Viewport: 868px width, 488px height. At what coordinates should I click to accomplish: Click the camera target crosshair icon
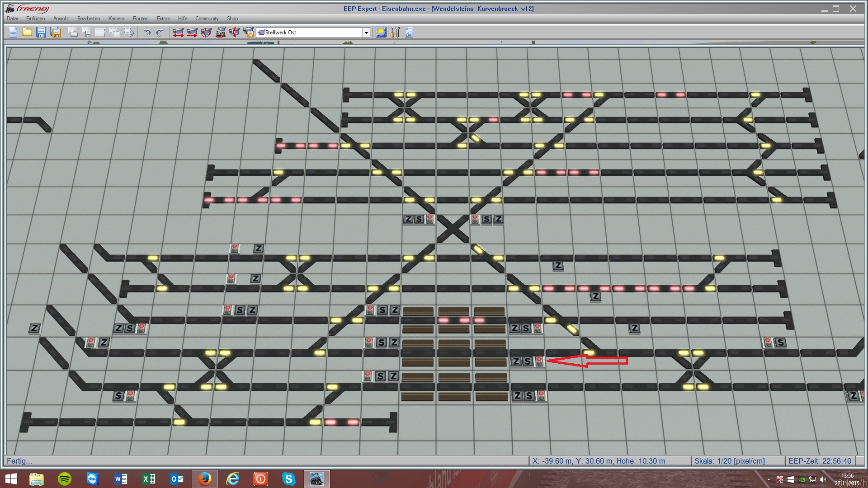(x=206, y=32)
